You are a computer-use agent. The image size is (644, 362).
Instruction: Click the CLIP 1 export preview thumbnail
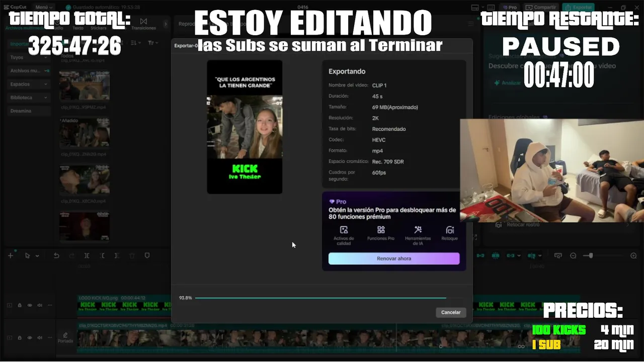point(245,127)
